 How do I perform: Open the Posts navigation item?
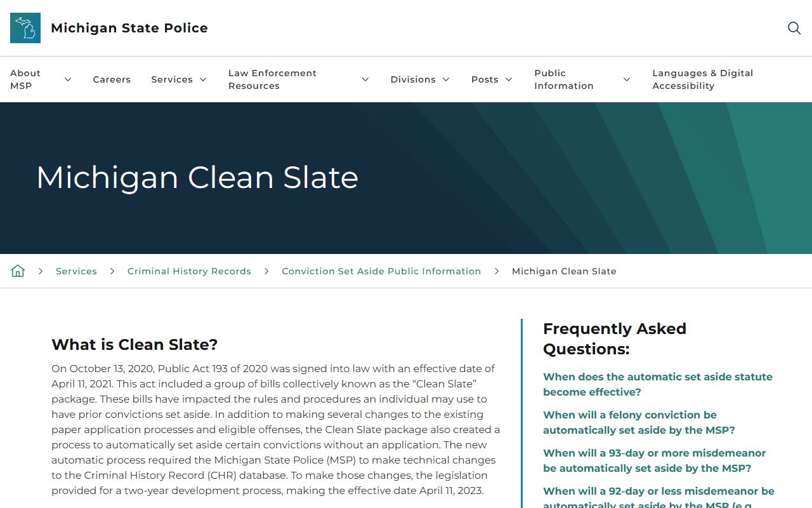[485, 79]
